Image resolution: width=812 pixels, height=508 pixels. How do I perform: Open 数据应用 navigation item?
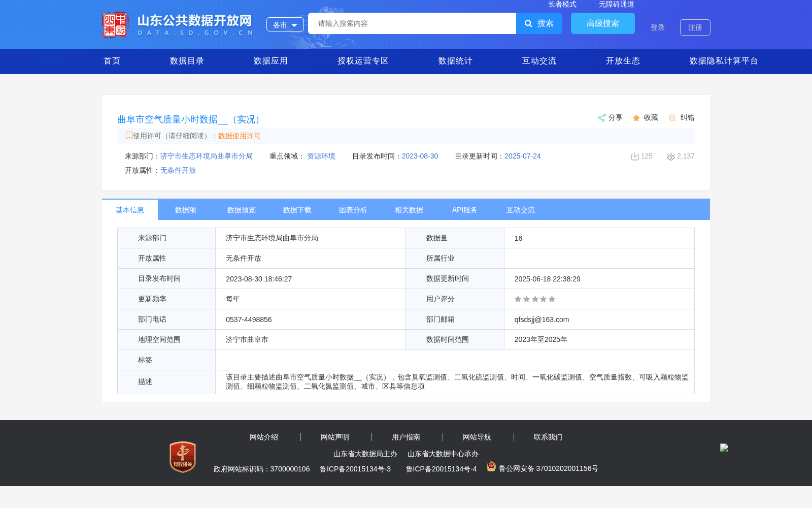270,61
